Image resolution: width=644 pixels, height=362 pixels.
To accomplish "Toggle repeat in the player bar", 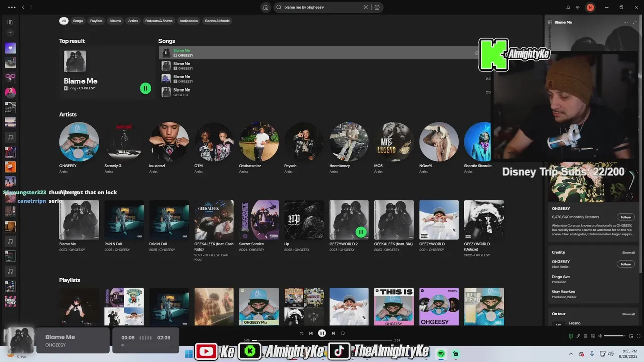I will 343,333.
